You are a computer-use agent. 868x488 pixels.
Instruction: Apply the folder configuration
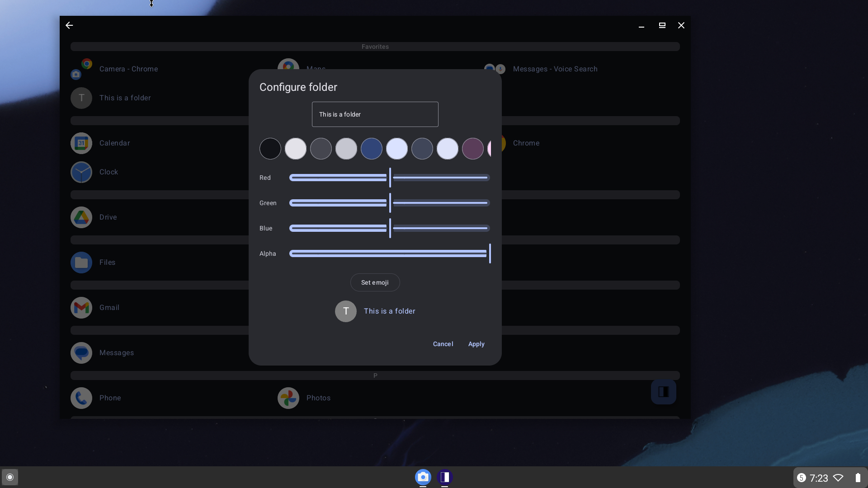point(476,344)
